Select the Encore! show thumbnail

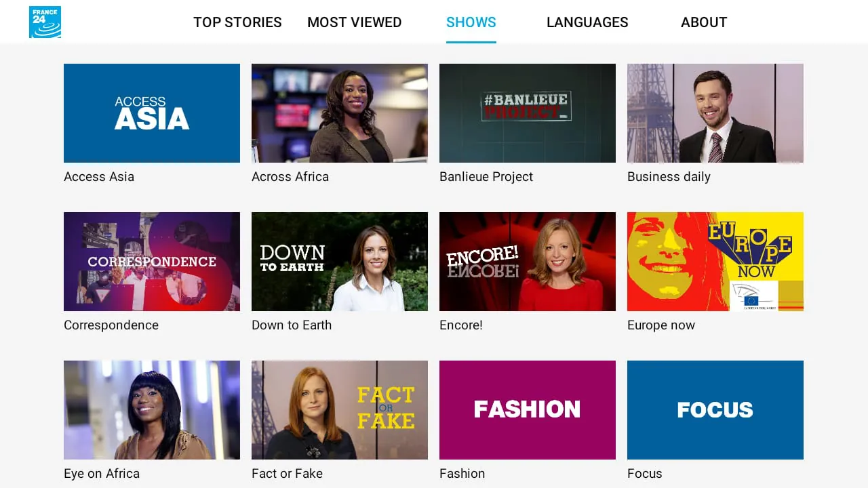(527, 262)
